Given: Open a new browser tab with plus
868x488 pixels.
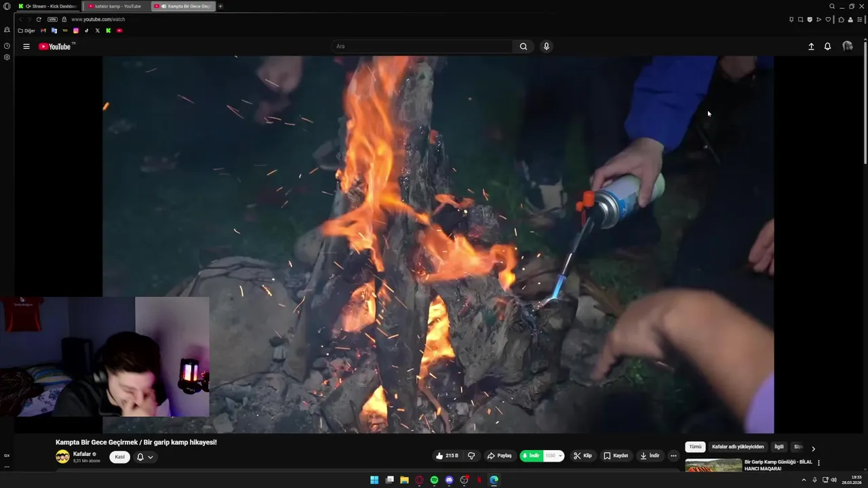Looking at the screenshot, I should (x=220, y=6).
